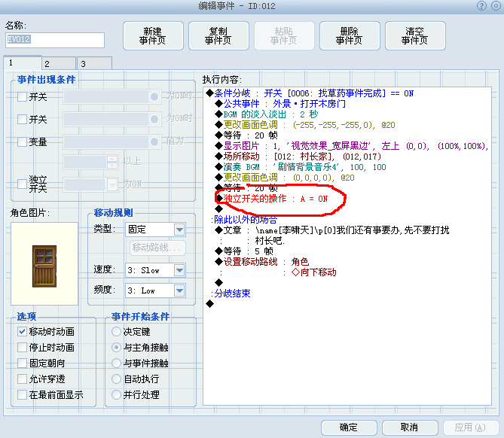
Task: Enable the 变量 condition checkbox
Action: (x=22, y=141)
